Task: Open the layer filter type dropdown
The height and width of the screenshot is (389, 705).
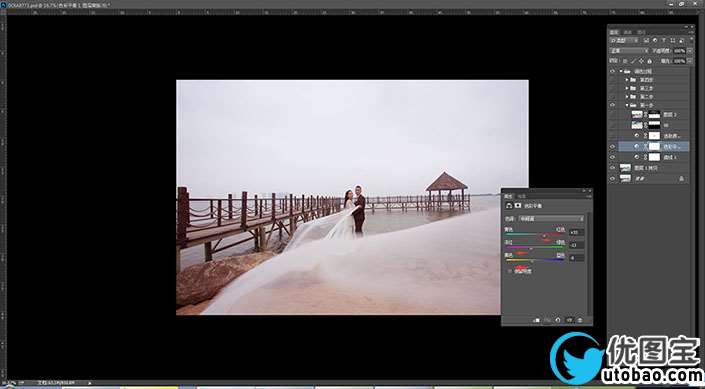Action: click(x=625, y=40)
